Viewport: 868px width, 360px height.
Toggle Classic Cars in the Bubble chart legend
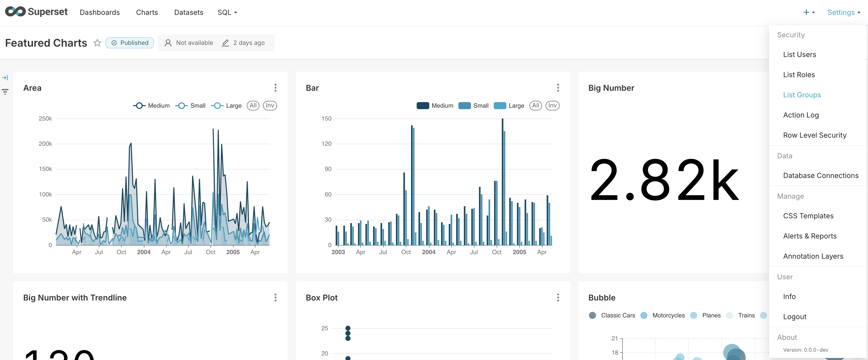point(612,315)
